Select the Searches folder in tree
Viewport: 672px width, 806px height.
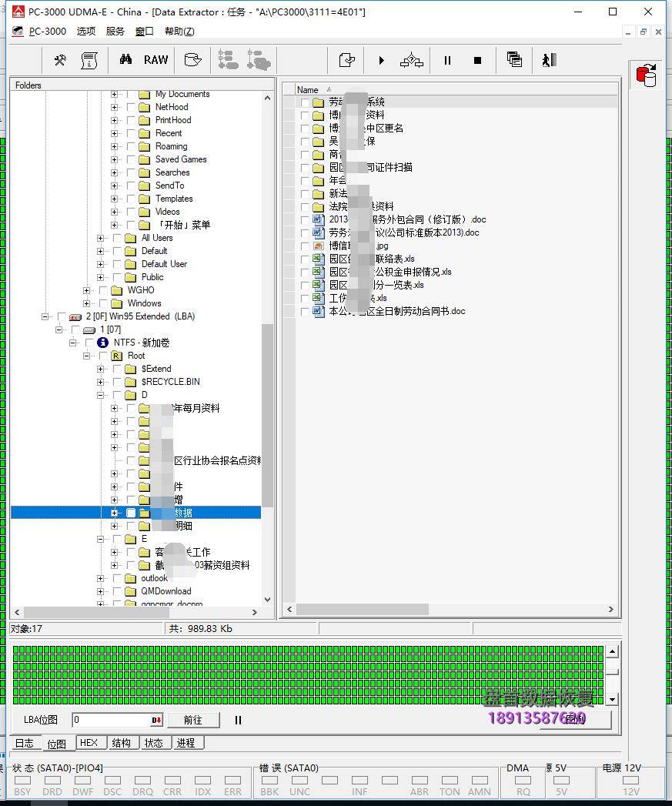[x=172, y=172]
